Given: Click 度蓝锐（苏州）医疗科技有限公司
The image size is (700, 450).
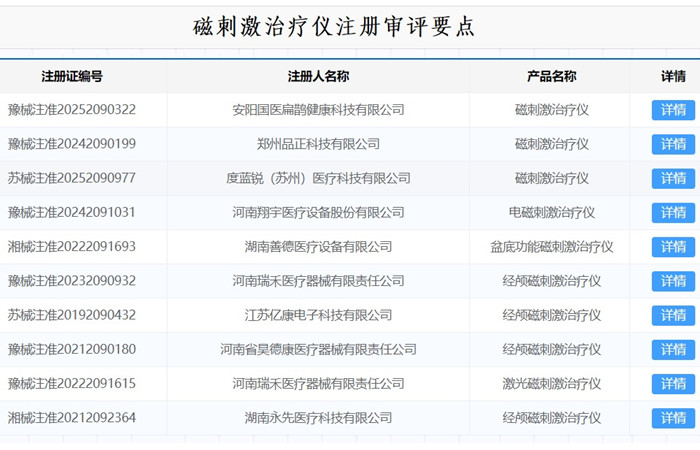Looking at the screenshot, I should click(318, 179).
